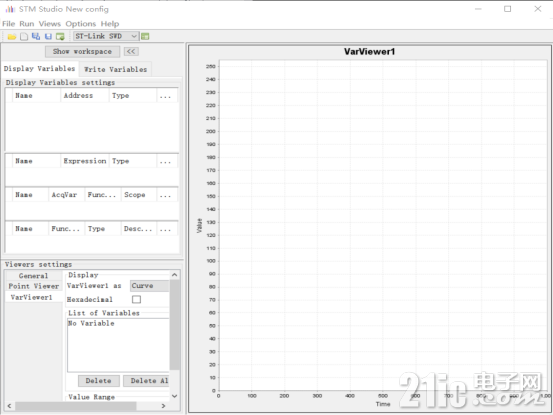Viewport: 553px width, 415px height.
Task: Click the horizontal scrollbar right arrow
Action: 163,406
